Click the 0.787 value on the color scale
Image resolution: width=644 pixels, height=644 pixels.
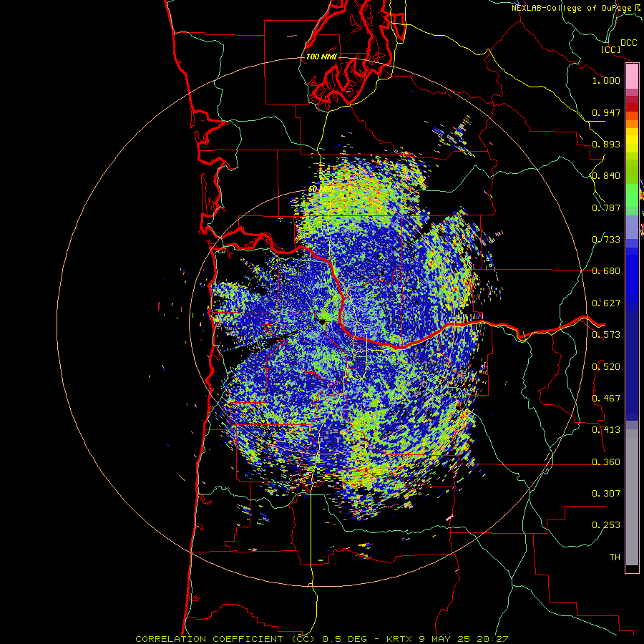(x=606, y=208)
